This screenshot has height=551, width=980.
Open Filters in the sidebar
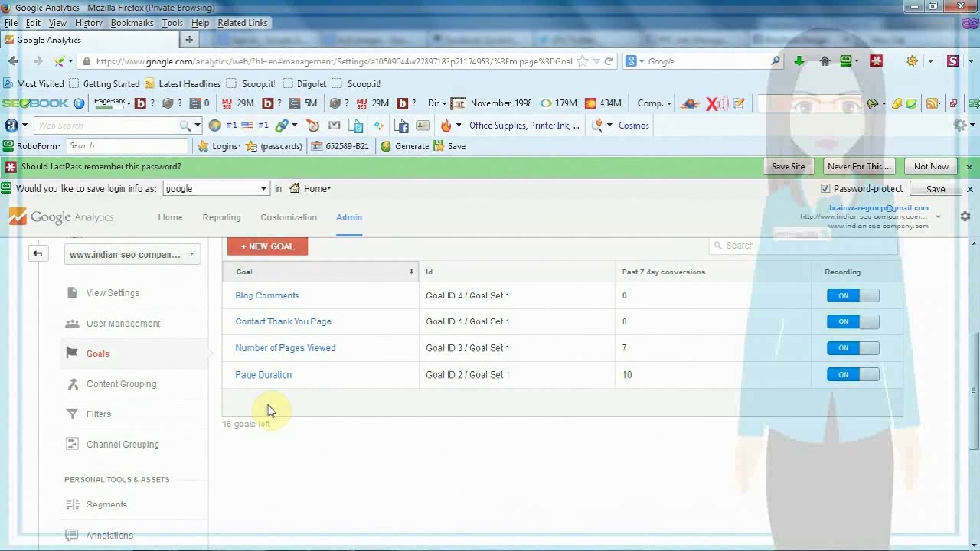(99, 414)
